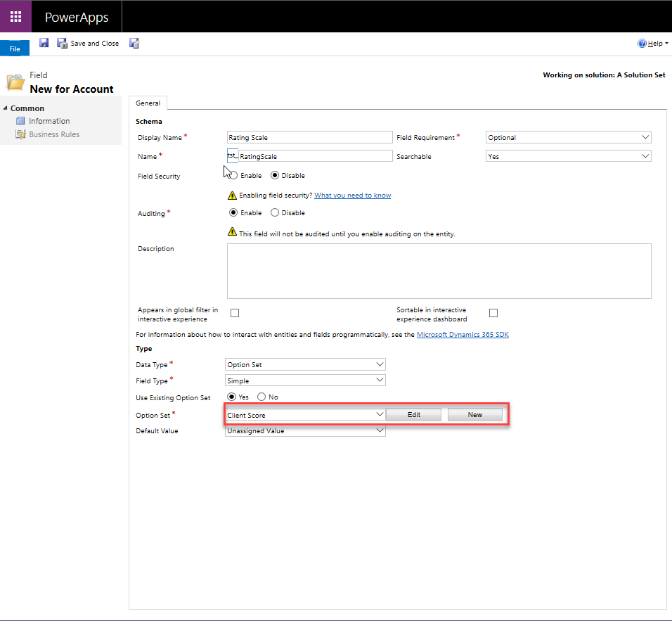Open the Field Requirement dropdown
Viewport: 672px width, 621px height.
pos(568,138)
